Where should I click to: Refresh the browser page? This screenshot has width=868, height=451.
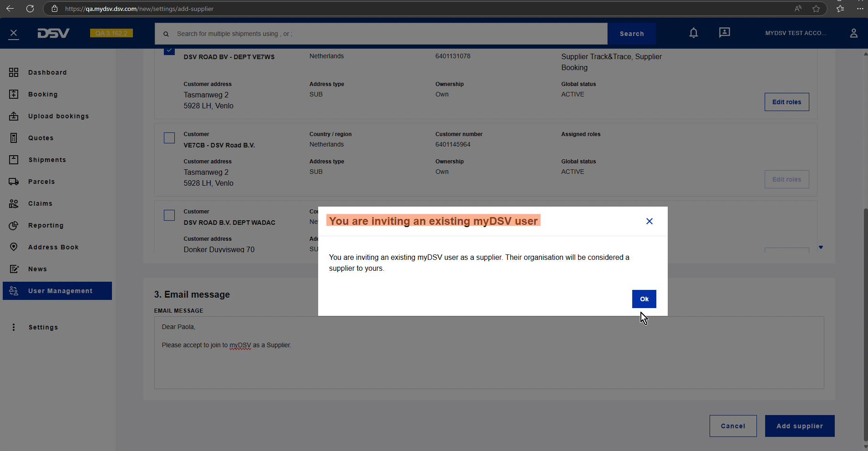pos(30,9)
